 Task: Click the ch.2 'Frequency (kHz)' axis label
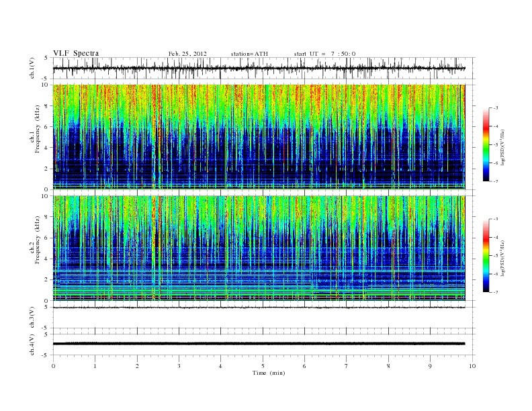37,239
